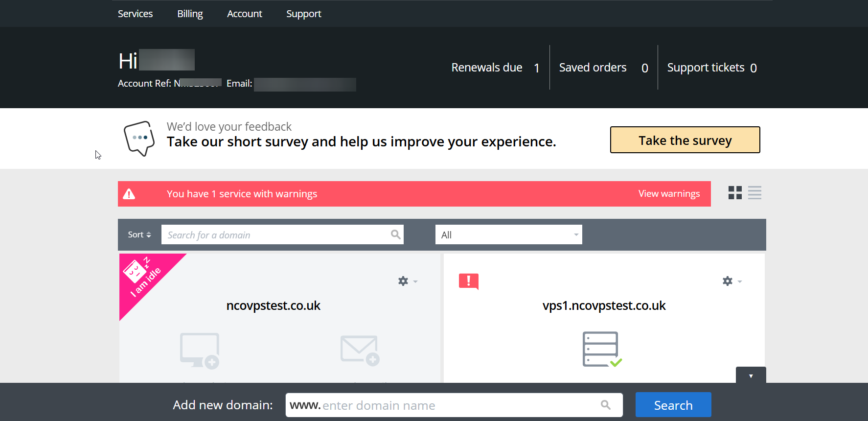Click the add email envelope icon

pos(360,351)
